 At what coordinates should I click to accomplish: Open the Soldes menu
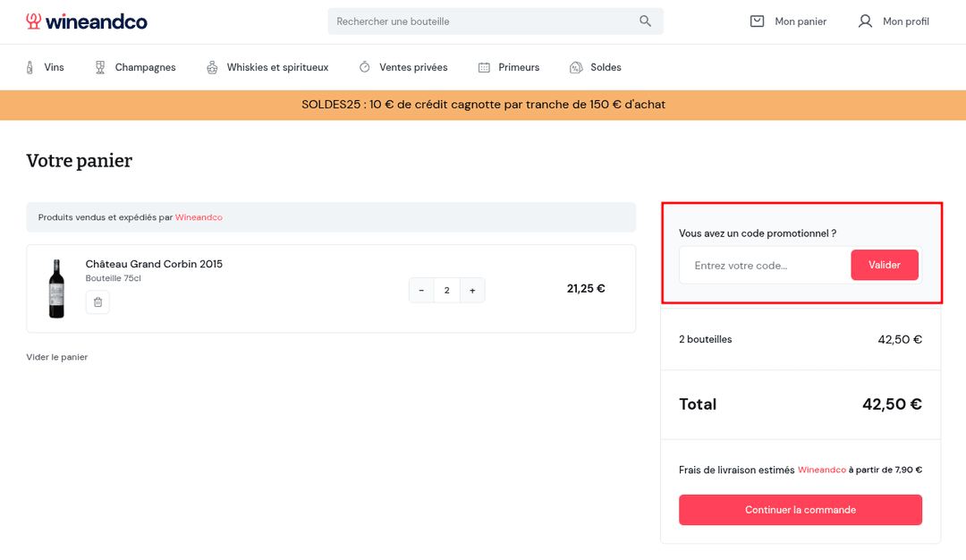[x=606, y=67]
